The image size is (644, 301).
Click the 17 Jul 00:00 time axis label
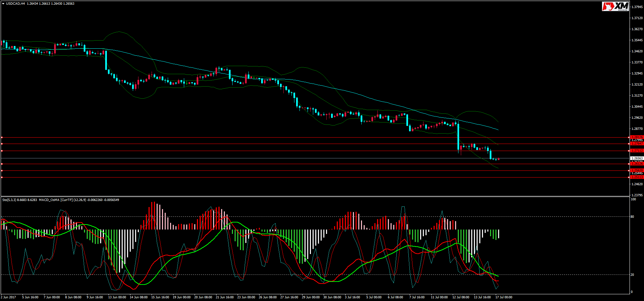[504, 297]
